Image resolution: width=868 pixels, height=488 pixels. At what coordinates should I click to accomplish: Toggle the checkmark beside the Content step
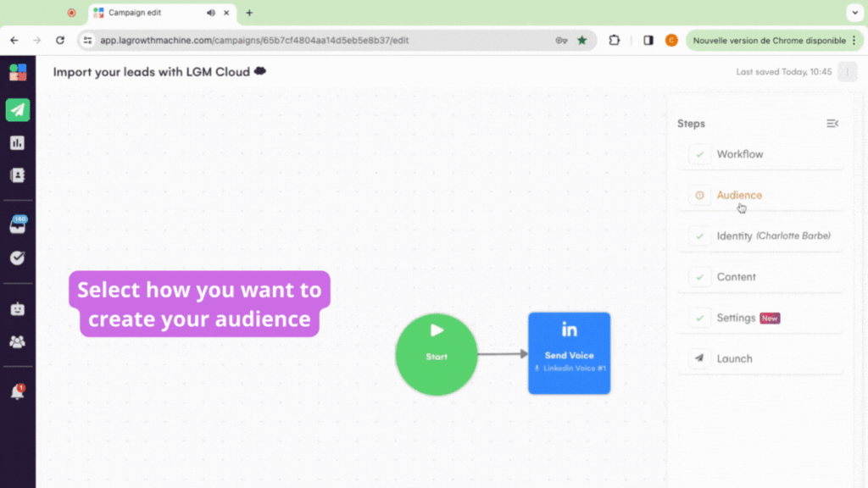tap(699, 277)
